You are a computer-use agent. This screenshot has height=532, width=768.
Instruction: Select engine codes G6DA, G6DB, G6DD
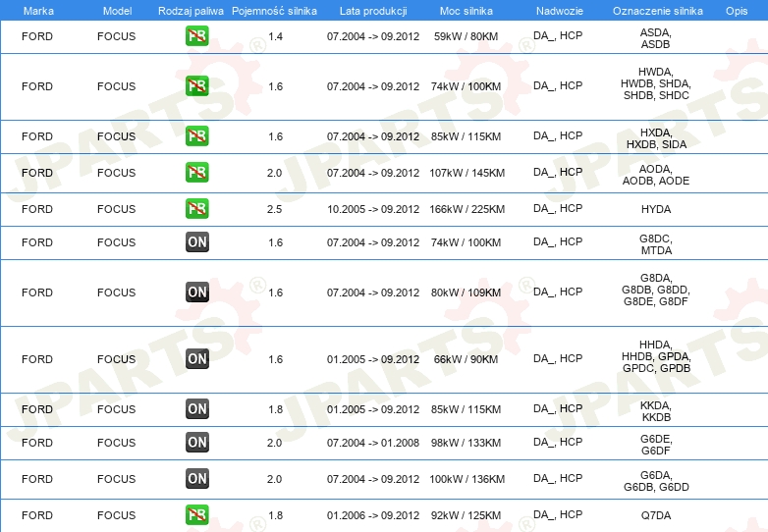click(656, 481)
